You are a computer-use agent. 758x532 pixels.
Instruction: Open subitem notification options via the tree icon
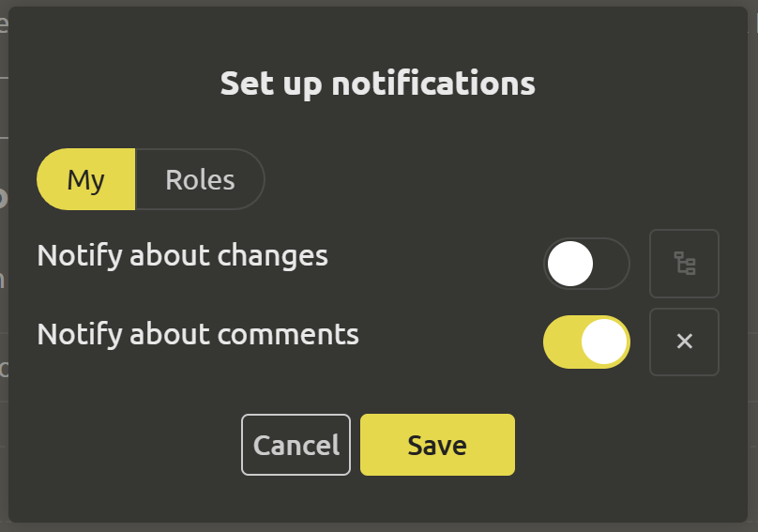tap(685, 264)
